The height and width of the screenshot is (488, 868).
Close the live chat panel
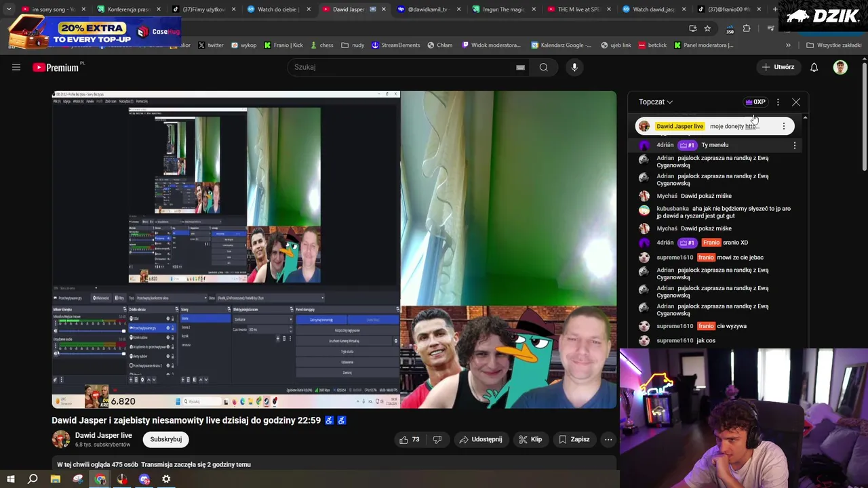coord(796,102)
